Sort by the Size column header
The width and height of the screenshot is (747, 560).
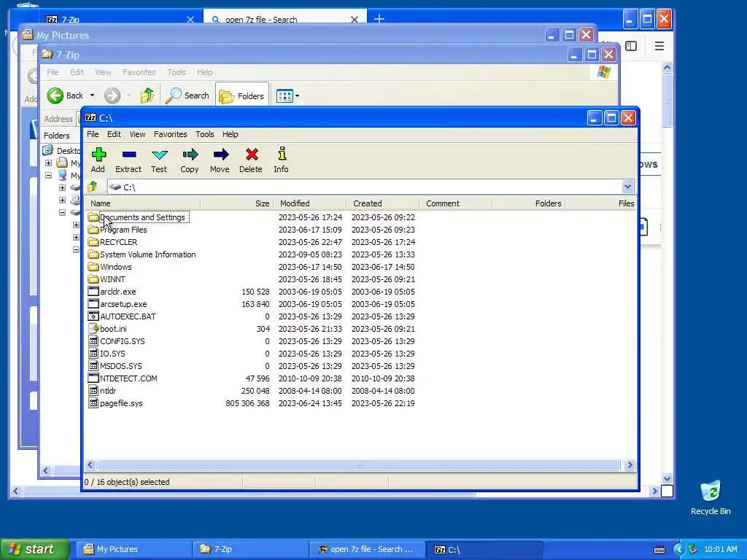pos(236,203)
